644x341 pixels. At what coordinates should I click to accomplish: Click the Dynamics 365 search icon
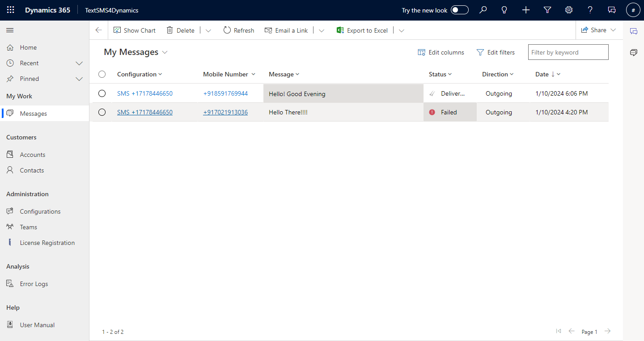coord(483,9)
